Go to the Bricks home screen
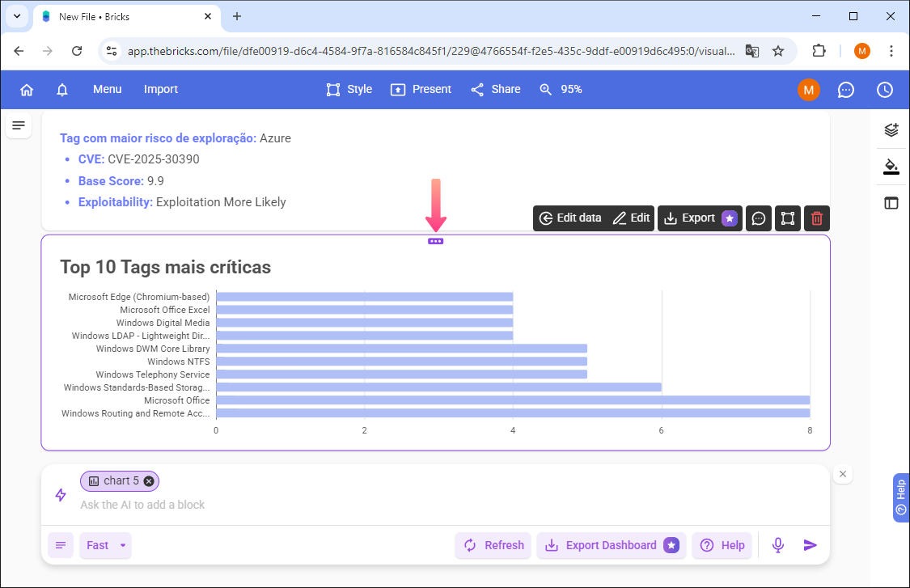 pos(27,90)
